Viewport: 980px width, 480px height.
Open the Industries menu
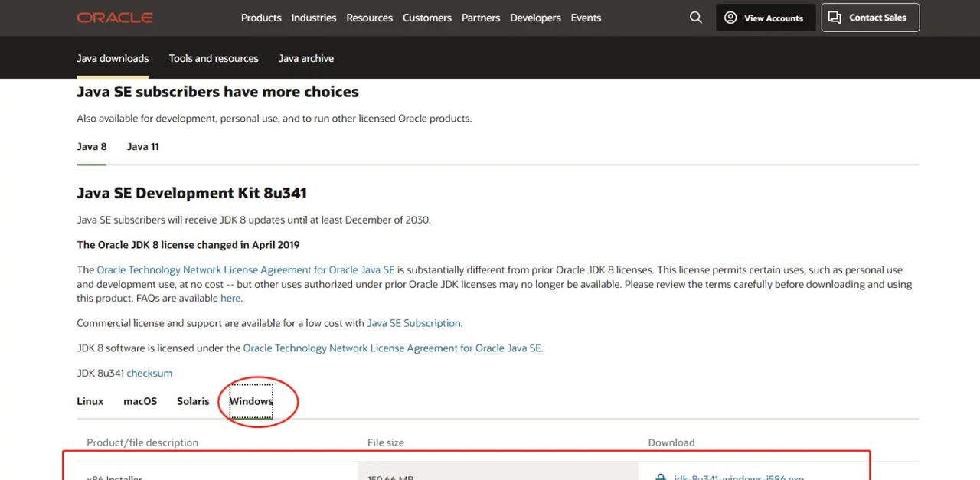tap(314, 18)
